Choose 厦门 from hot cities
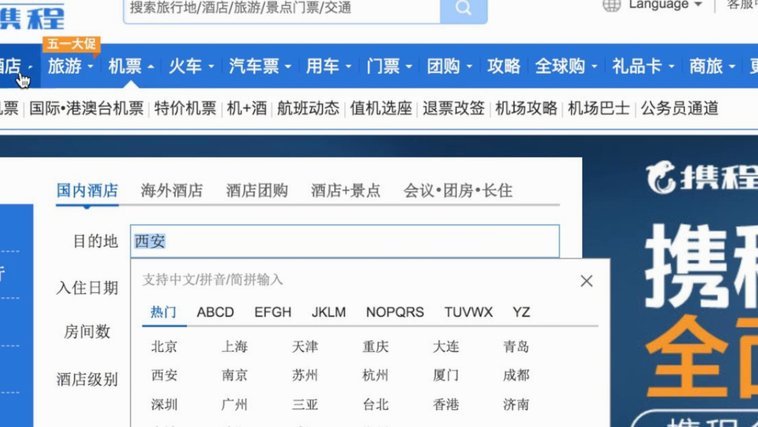The image size is (758, 427). point(446,375)
